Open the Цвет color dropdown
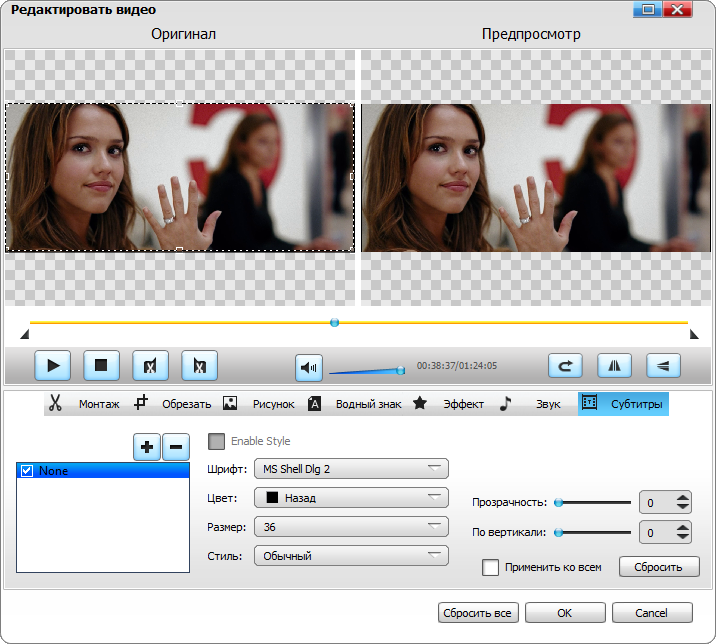The width and height of the screenshot is (716, 644). tap(351, 497)
